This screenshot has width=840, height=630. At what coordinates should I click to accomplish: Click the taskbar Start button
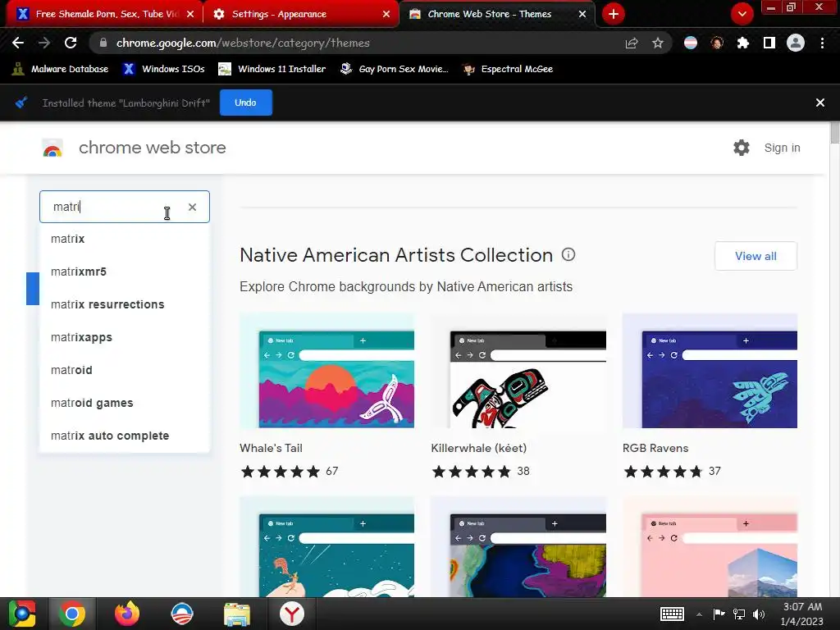point(22,614)
